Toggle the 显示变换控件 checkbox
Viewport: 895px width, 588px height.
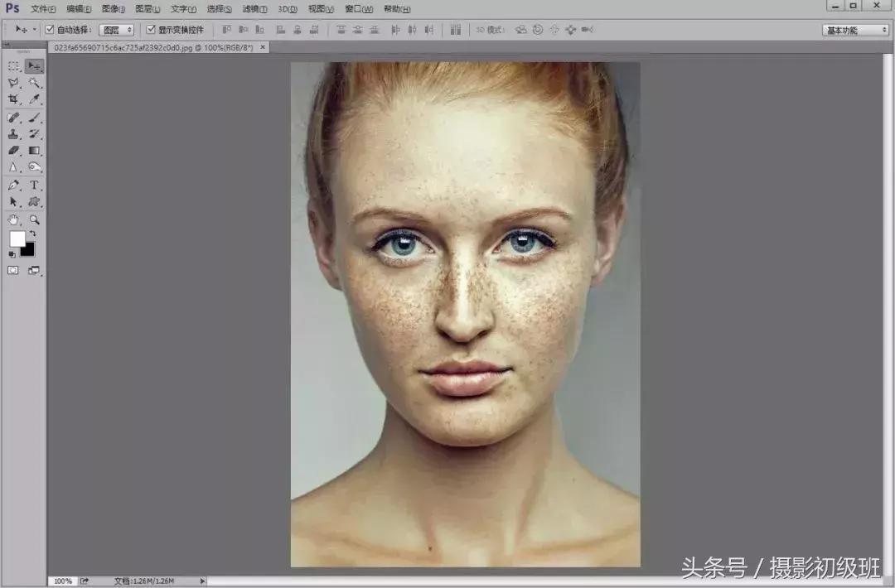point(151,30)
